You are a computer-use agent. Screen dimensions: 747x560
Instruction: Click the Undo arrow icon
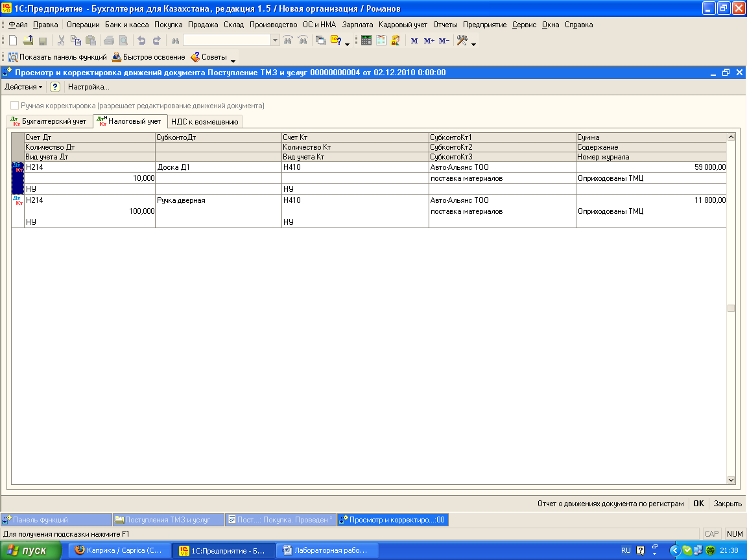click(141, 41)
